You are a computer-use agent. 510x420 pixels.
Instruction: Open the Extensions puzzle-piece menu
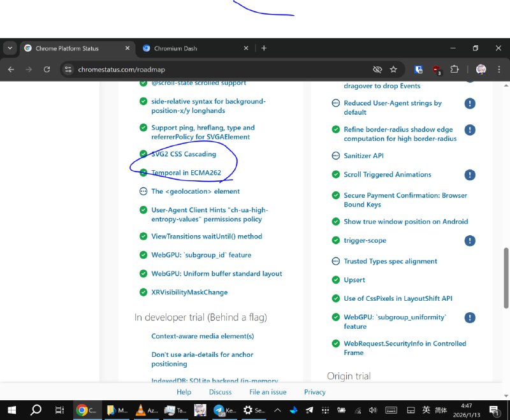(455, 69)
